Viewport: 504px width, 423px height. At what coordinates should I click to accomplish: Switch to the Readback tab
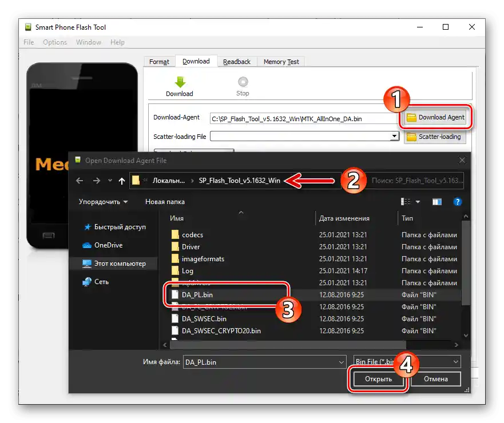237,61
